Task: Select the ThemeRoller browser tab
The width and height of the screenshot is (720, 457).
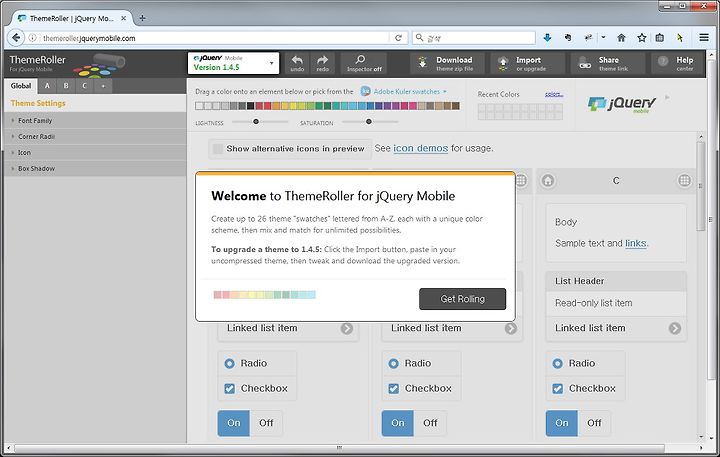Action: pyautogui.click(x=71, y=18)
